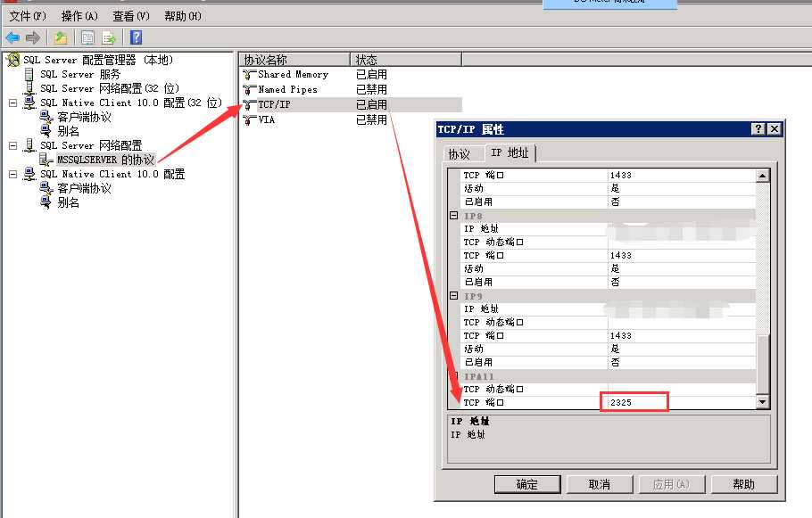
Task: Click the Export list toolbar icon
Action: point(109,37)
